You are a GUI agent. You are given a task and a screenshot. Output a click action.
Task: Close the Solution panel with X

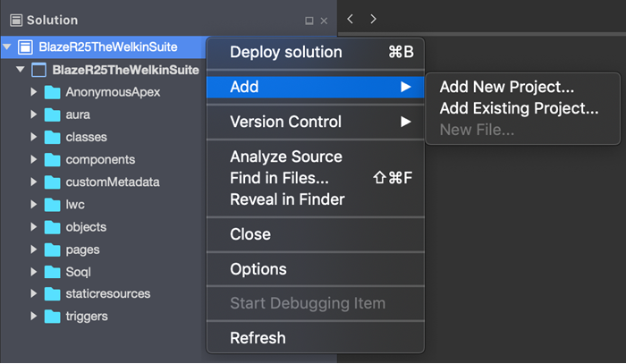tap(324, 21)
